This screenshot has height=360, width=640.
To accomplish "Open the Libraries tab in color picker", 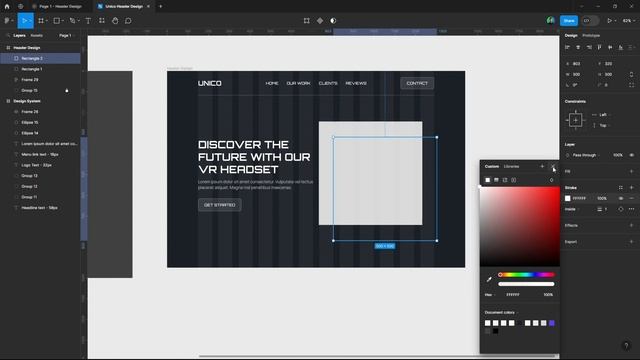I will coord(511,167).
